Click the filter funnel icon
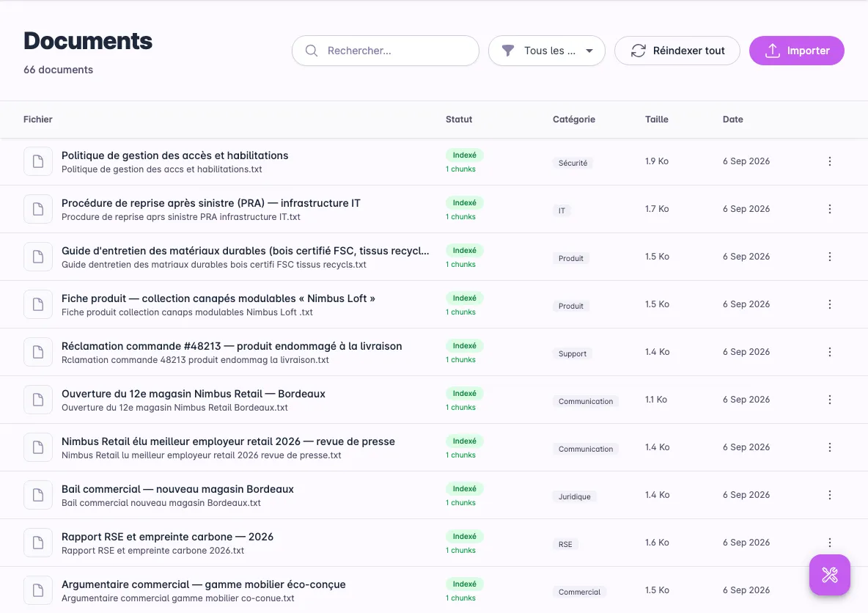The image size is (868, 613). coord(507,51)
